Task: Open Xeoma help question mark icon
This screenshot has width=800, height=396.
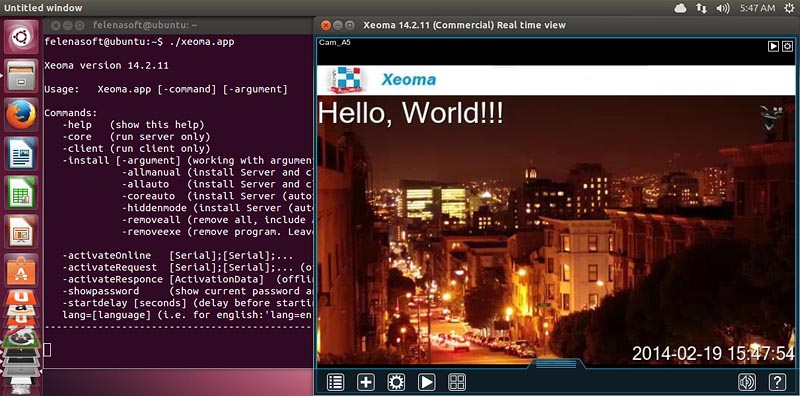Action: tap(777, 382)
